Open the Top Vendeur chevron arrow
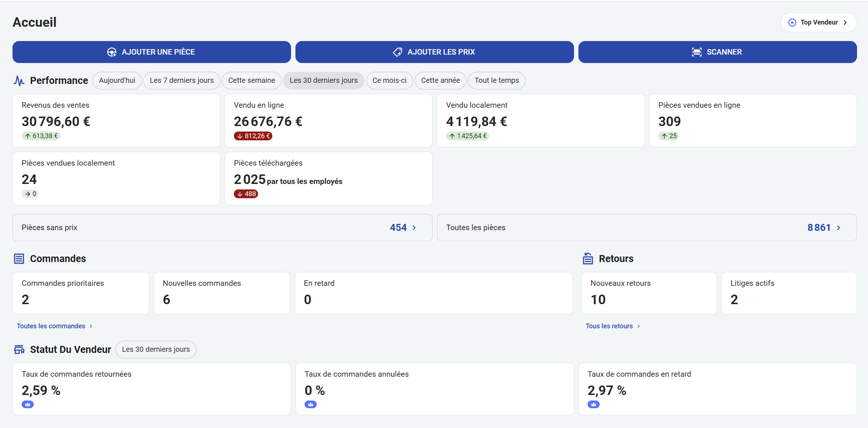Image resolution: width=868 pixels, height=428 pixels. pyautogui.click(x=845, y=22)
